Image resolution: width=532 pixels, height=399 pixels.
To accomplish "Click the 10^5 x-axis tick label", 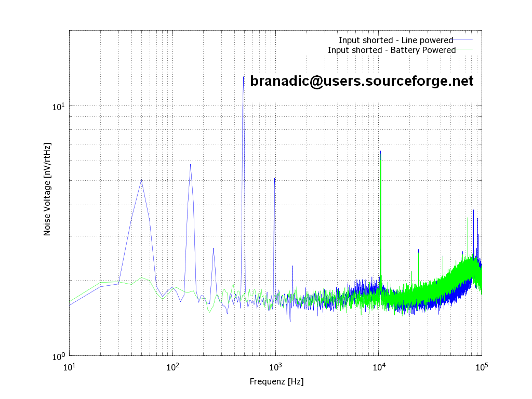I will click(482, 367).
